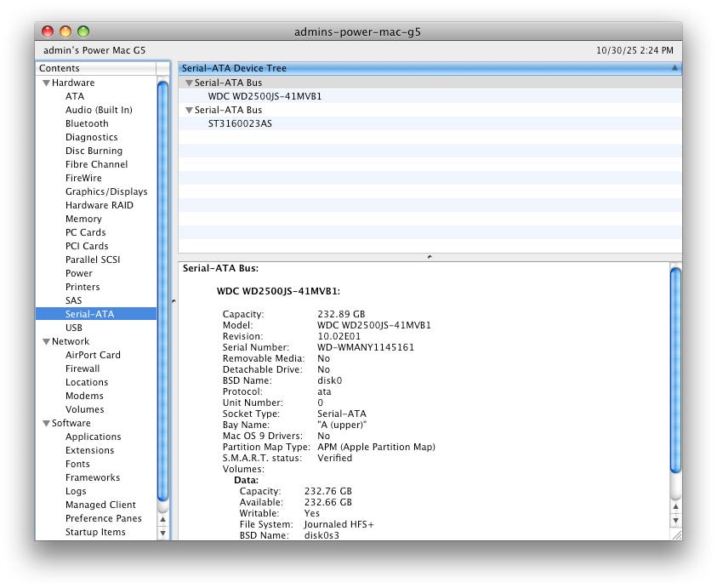
Task: Collapse the Hardware category triangle
Action: 46,83
